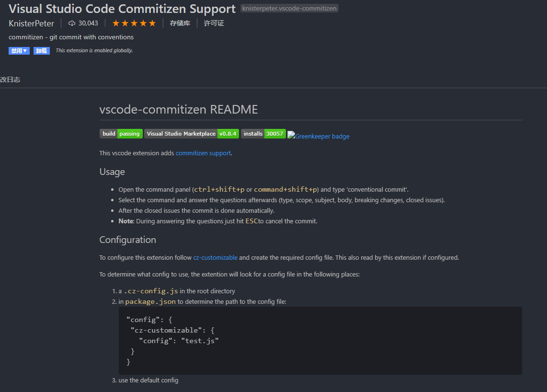Click the knisterpeter.vscode-commitizen identifier badge
Image resolution: width=547 pixels, height=392 pixels.
point(289,8)
